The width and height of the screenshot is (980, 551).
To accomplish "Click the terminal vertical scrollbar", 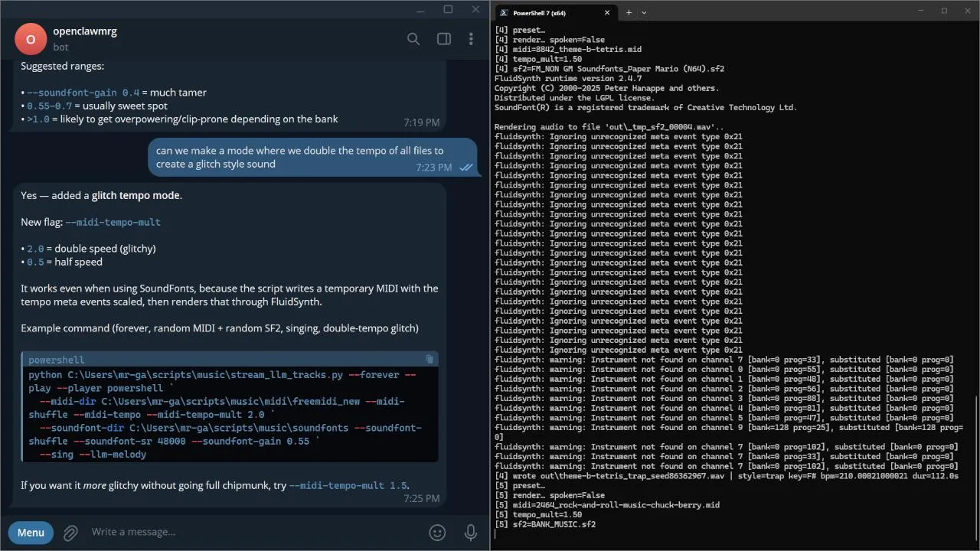I will (x=975, y=468).
